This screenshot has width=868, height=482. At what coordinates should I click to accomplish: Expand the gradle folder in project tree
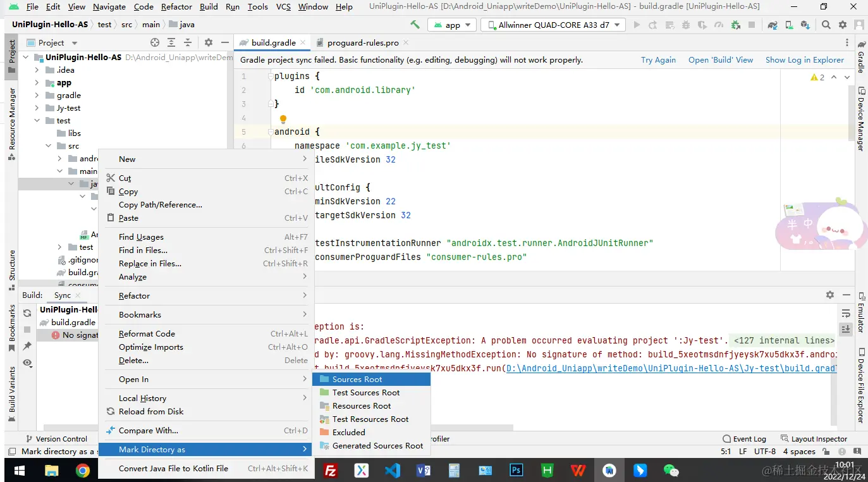(x=37, y=96)
